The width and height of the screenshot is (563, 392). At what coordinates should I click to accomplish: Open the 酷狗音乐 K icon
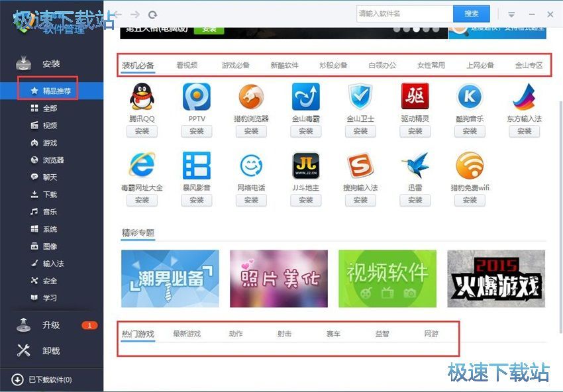(x=470, y=96)
